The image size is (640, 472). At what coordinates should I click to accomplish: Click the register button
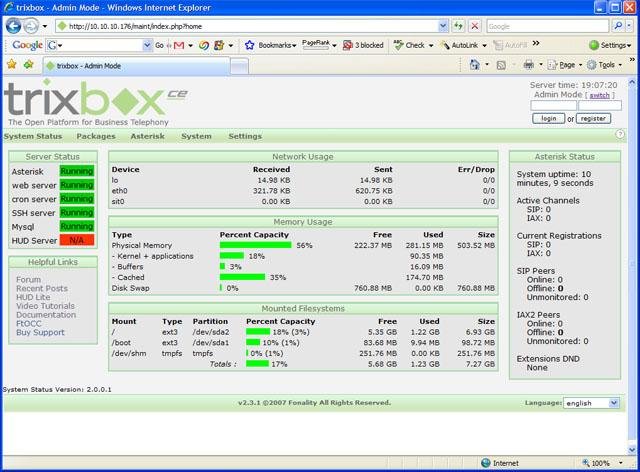[593, 118]
